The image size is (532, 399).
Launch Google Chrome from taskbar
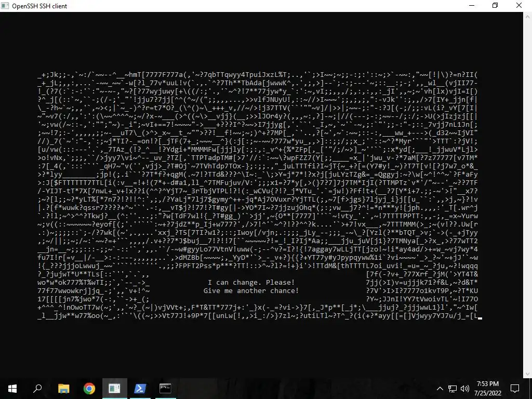click(89, 389)
